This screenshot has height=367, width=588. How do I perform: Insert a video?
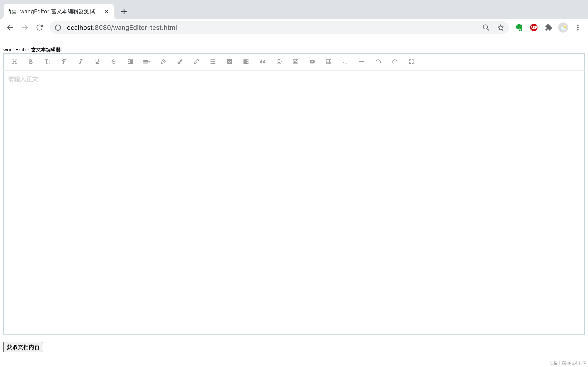tap(312, 61)
